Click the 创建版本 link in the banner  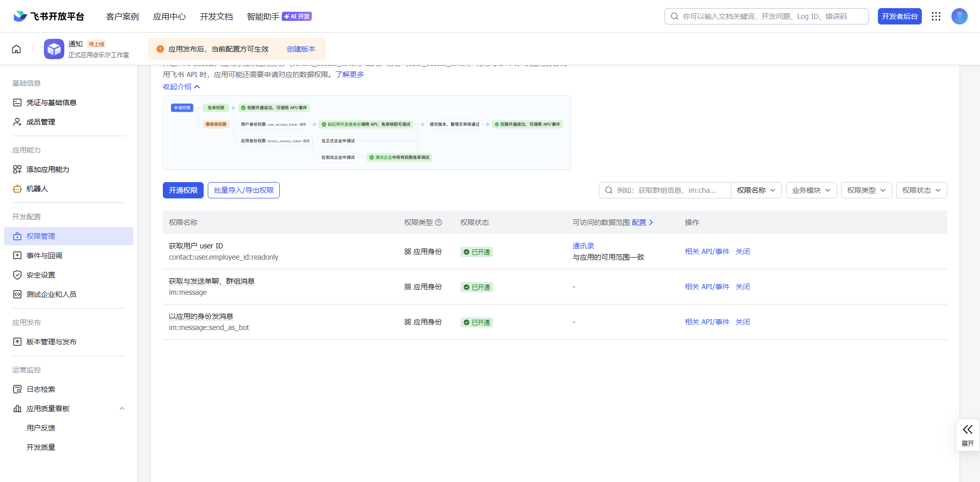click(x=301, y=49)
